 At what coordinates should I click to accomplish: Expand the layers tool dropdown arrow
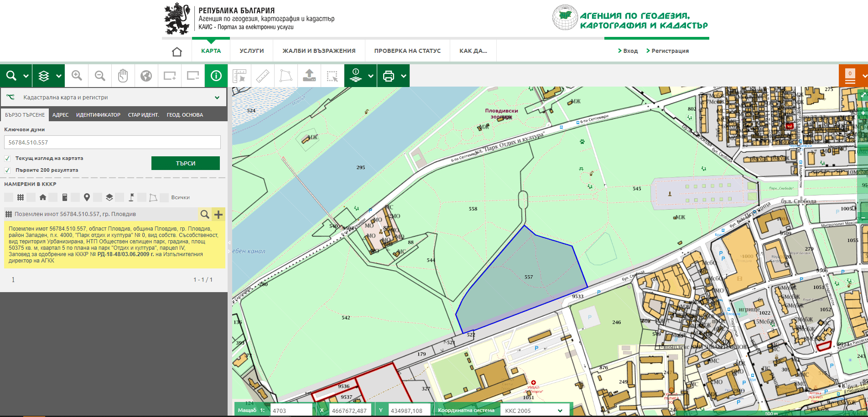tap(59, 76)
